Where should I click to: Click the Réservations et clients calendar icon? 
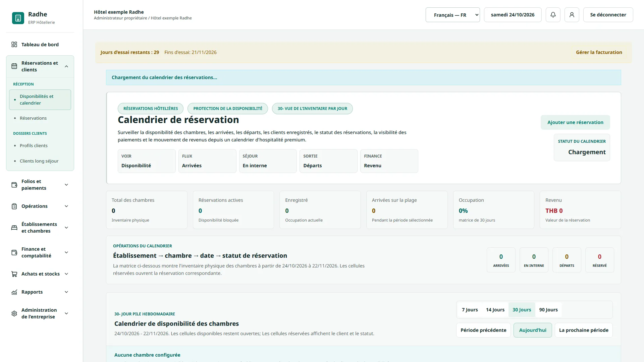[14, 66]
